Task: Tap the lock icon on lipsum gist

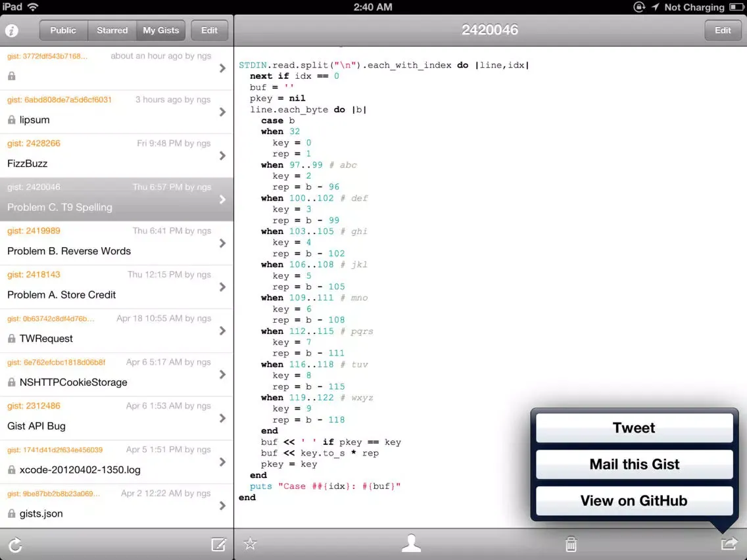Action: click(x=11, y=120)
